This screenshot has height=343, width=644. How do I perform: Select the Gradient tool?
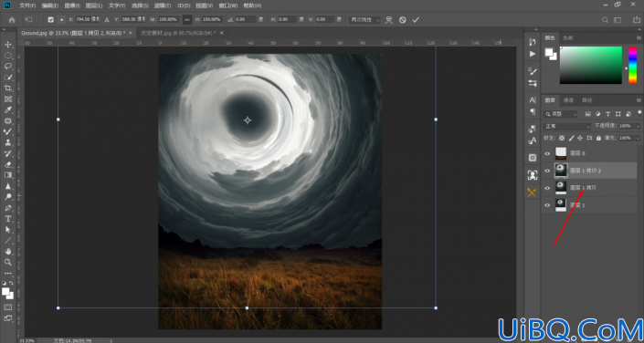(8, 175)
